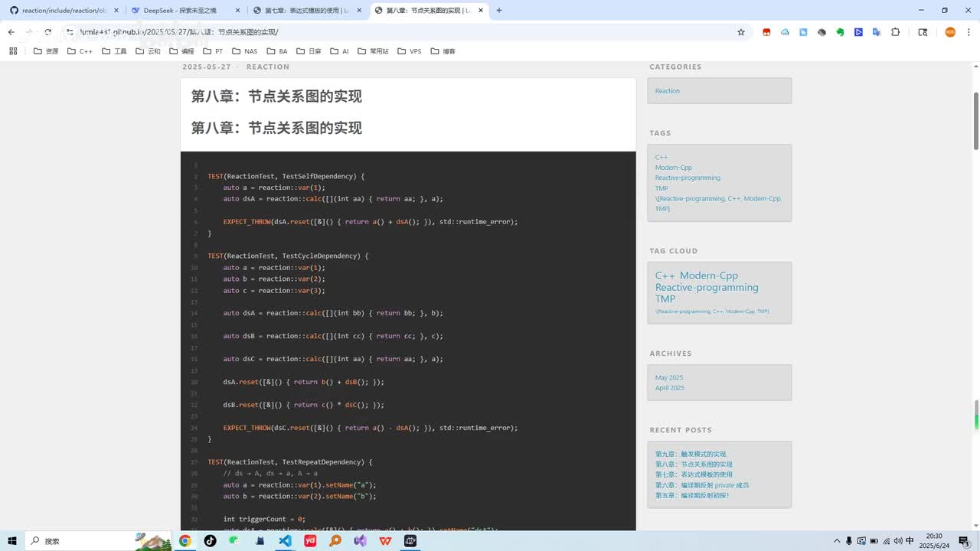Open recent post 第七章：表达式模板的使用

pos(693,474)
